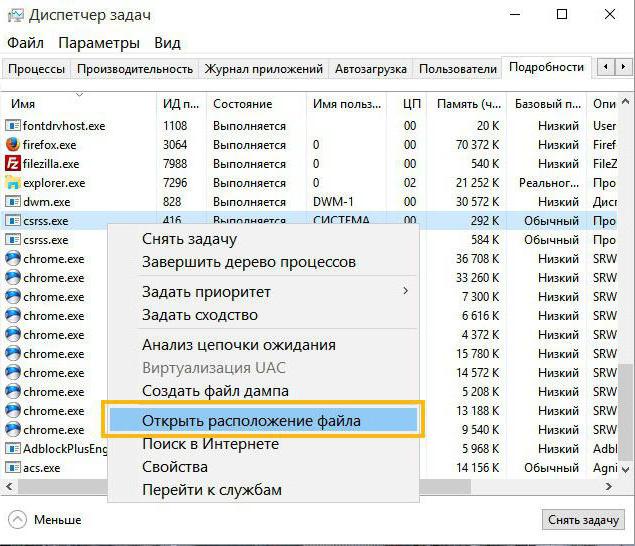Click the fontdrvhost.exe process icon
635x546 pixels.
click(x=13, y=126)
